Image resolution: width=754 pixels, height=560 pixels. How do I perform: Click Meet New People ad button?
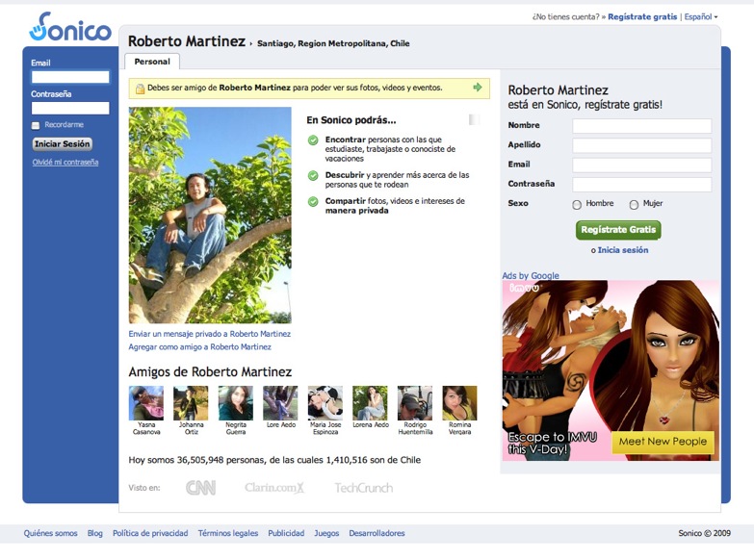click(x=663, y=442)
